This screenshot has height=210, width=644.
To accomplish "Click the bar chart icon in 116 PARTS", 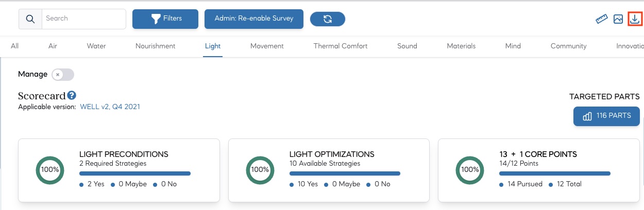I will 587,116.
